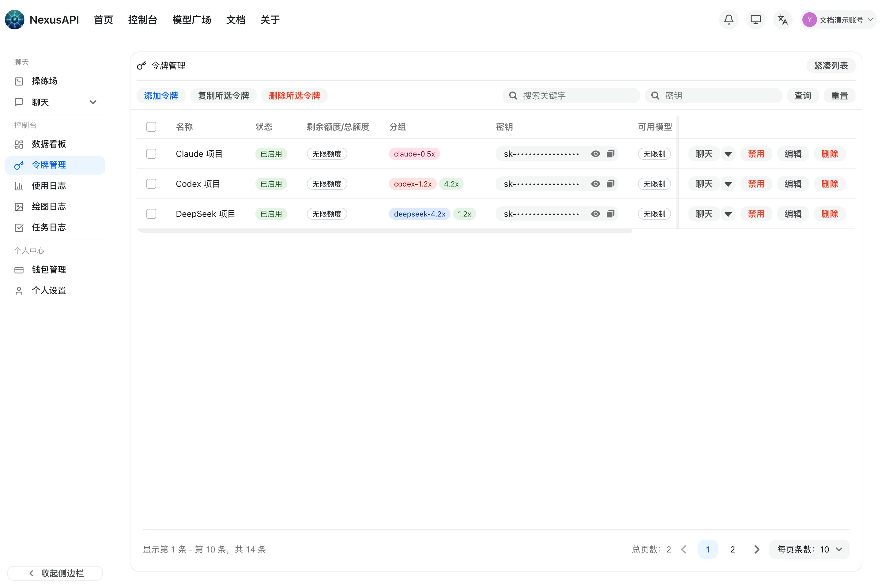Open the language translation icon
The image size is (882, 588).
pos(783,20)
